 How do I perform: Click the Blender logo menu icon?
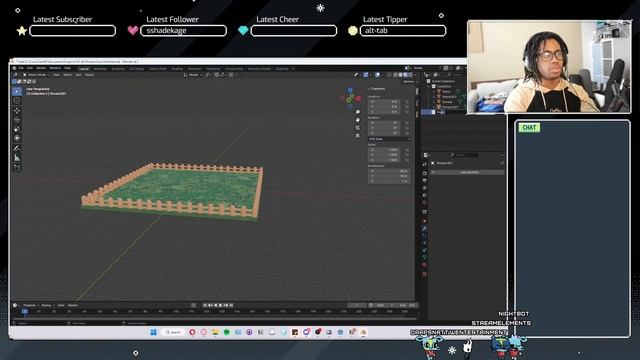pos(14,68)
